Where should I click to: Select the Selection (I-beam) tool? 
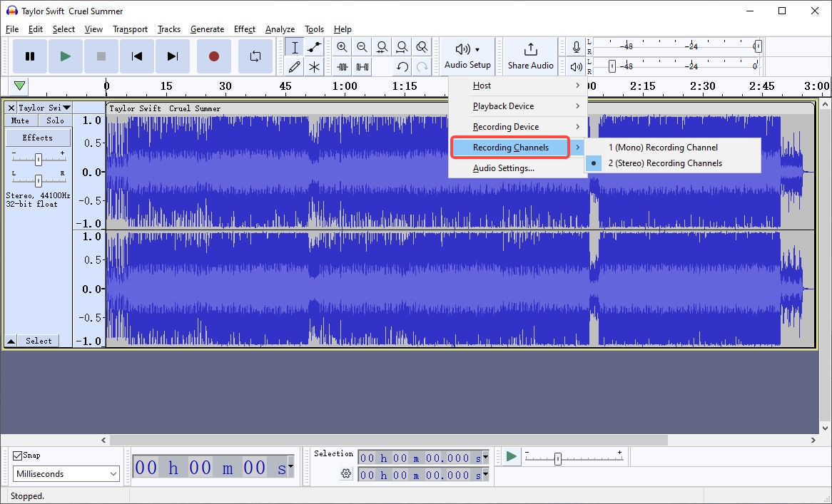point(295,47)
